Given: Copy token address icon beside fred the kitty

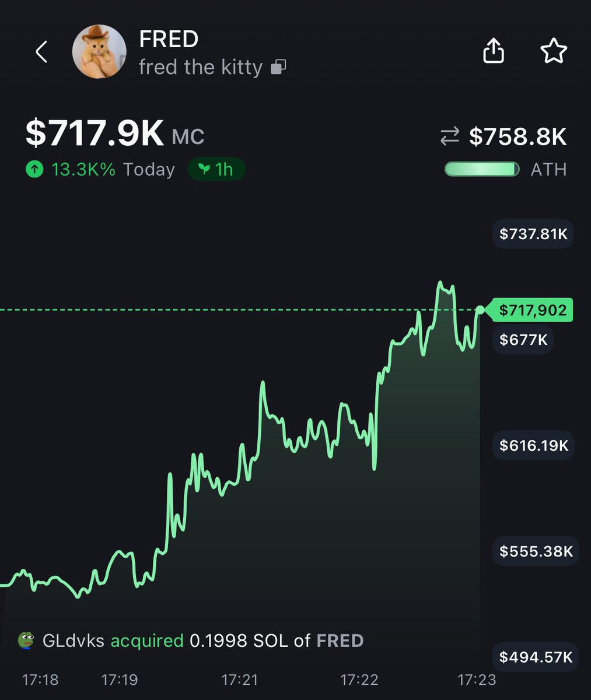Looking at the screenshot, I should (279, 68).
